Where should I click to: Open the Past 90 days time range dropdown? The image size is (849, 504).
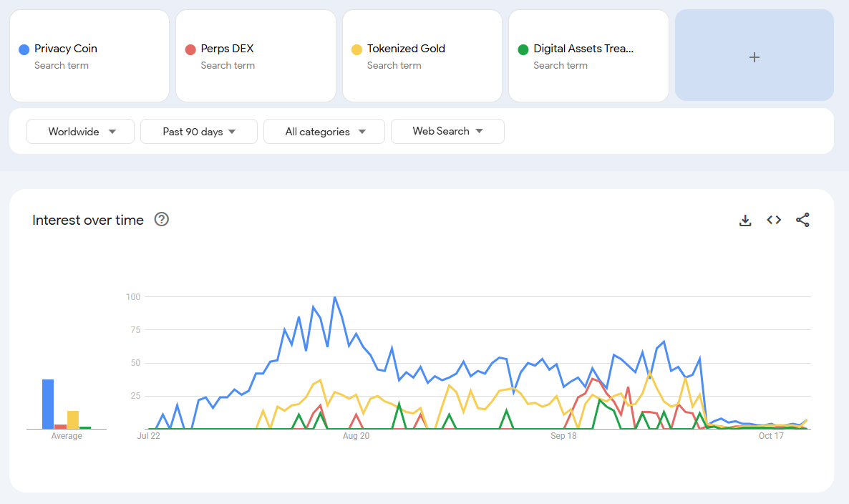[198, 131]
